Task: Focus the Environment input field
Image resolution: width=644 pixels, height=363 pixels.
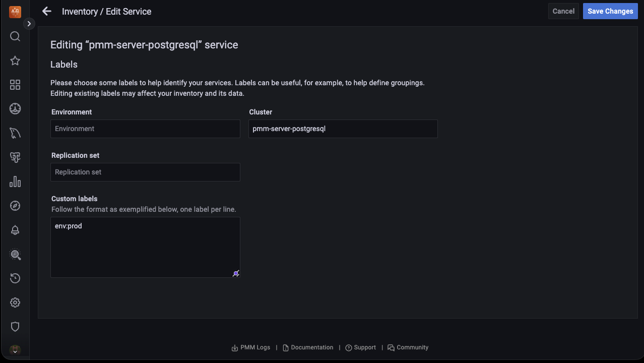Action: click(145, 129)
